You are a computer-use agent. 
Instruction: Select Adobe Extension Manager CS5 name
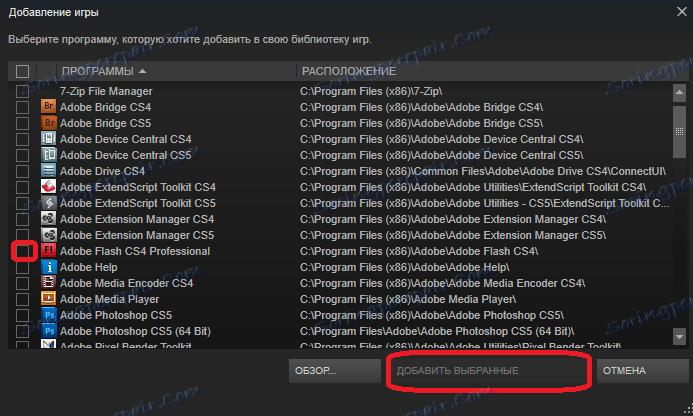coord(137,235)
